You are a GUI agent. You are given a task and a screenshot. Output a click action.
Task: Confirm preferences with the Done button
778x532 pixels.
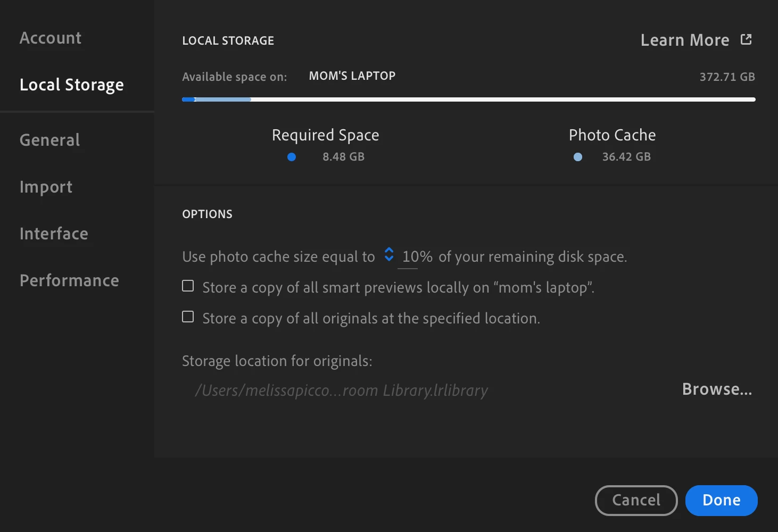(x=722, y=500)
